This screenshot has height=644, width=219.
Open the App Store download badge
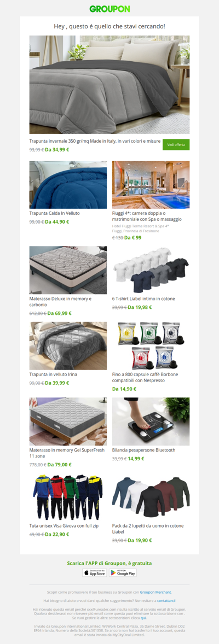click(x=94, y=573)
